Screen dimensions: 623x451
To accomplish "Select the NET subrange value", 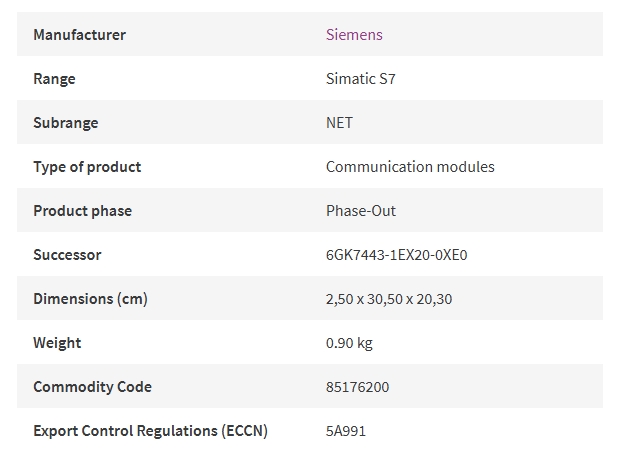I will pos(339,123).
